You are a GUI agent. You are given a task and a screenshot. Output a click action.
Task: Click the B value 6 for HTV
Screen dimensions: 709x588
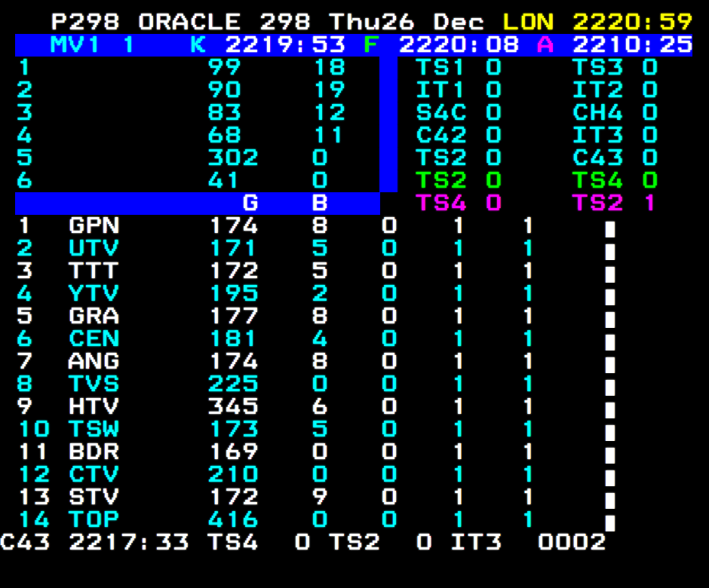click(320, 406)
